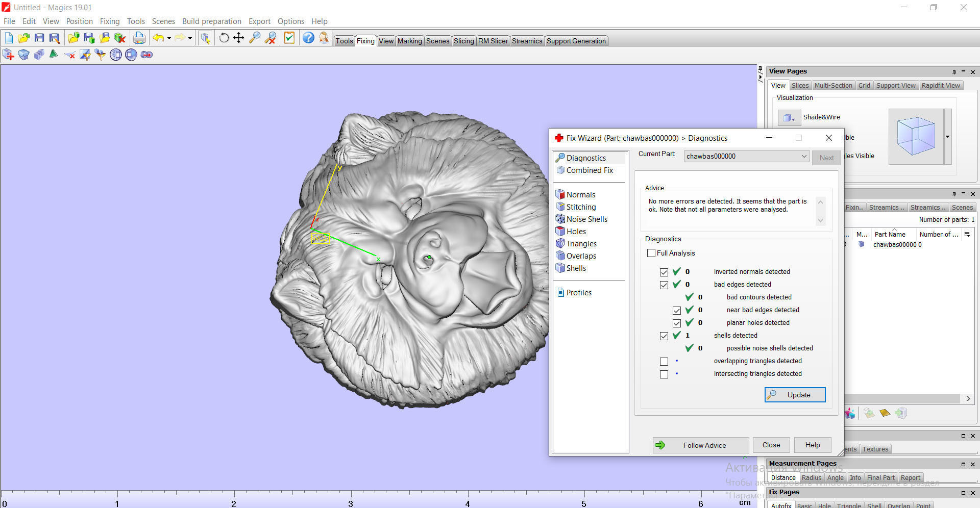Open the Textures tab

tap(875, 449)
